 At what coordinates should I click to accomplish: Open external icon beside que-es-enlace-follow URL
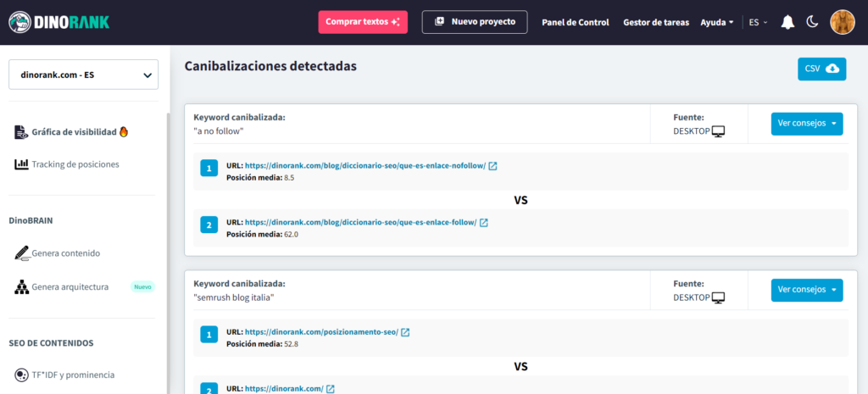(x=483, y=223)
